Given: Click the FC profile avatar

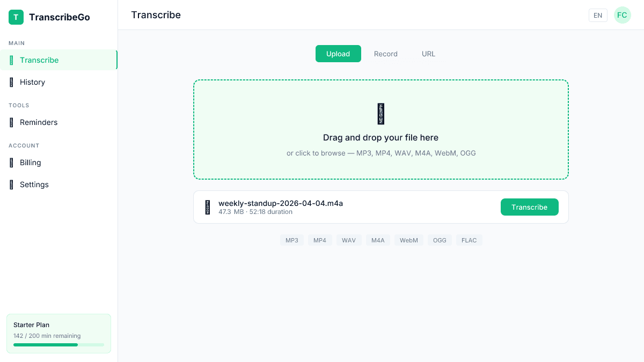Looking at the screenshot, I should tap(622, 15).
